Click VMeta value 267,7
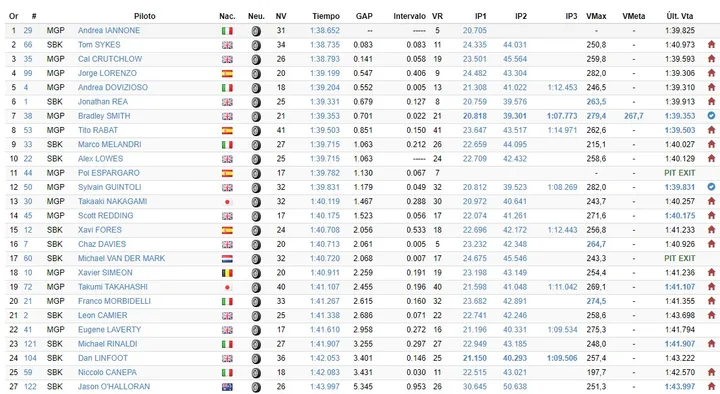This screenshot has height=394, width=720. pyautogui.click(x=634, y=116)
